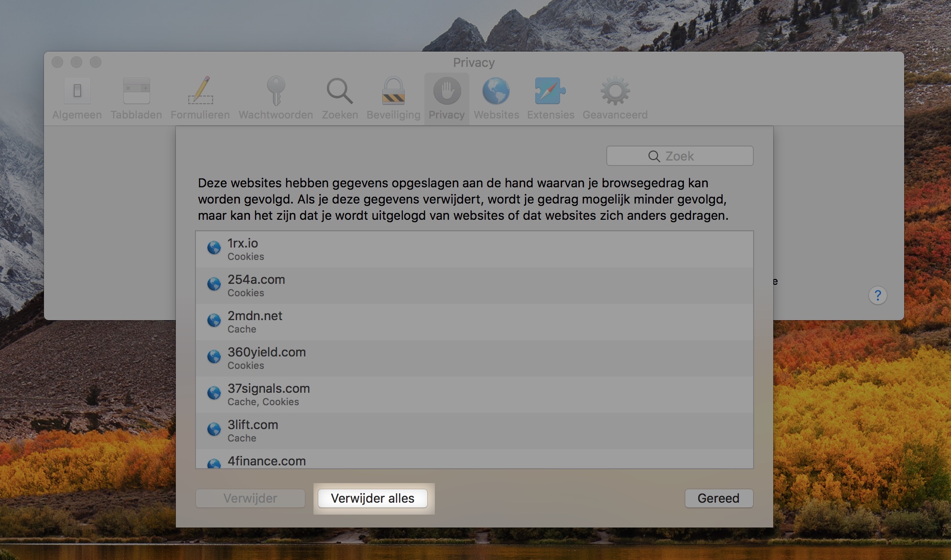The image size is (951, 560).
Task: Open Geavanceerd gear icon
Action: pos(615,92)
